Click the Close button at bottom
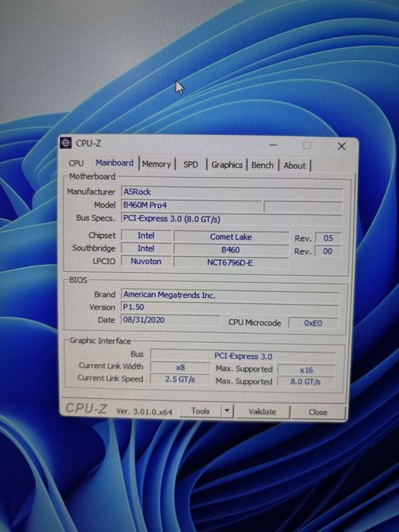Screen dimensions: 399x532 coord(318,412)
